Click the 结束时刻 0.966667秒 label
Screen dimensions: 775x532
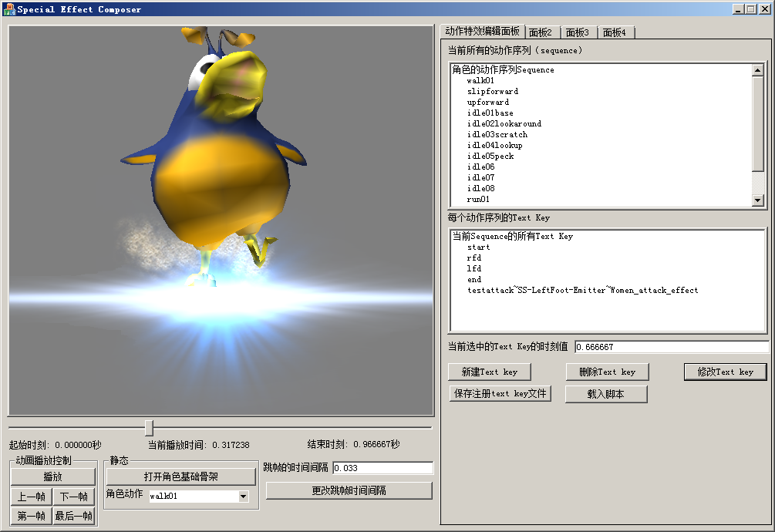point(353,445)
